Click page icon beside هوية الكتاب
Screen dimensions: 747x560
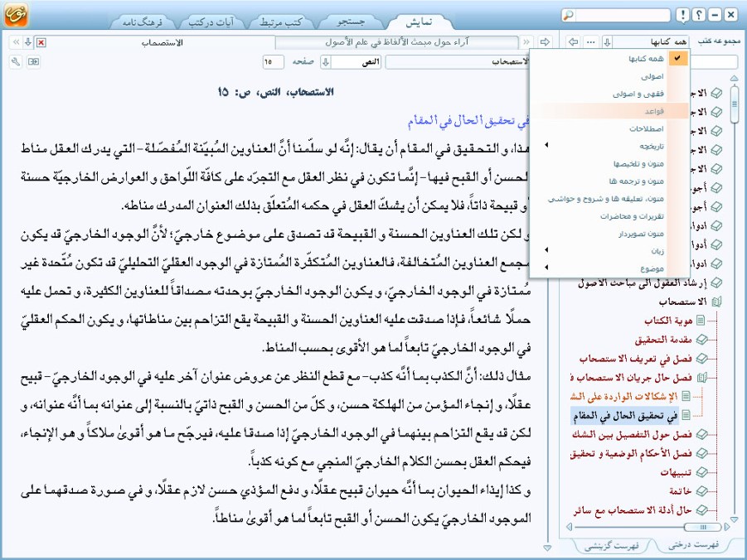coord(701,321)
